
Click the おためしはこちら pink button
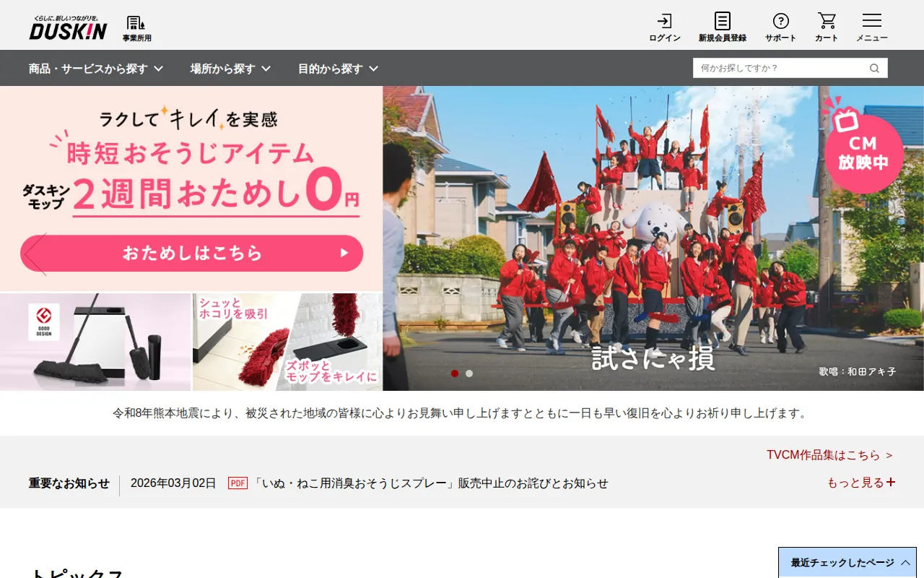[x=191, y=253]
